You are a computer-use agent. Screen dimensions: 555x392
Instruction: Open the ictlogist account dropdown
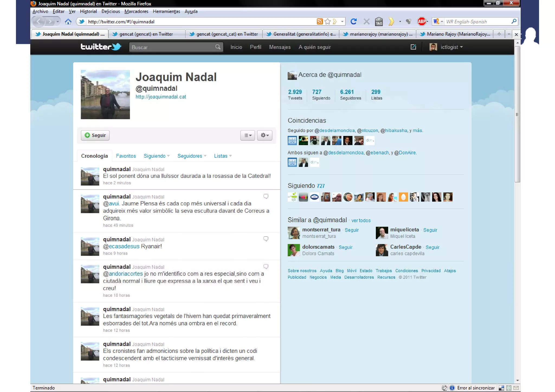451,47
